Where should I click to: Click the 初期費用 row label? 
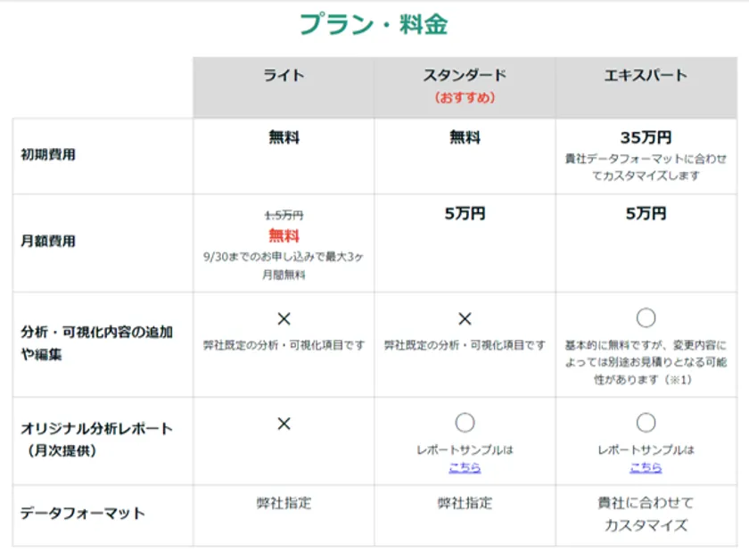point(48,154)
